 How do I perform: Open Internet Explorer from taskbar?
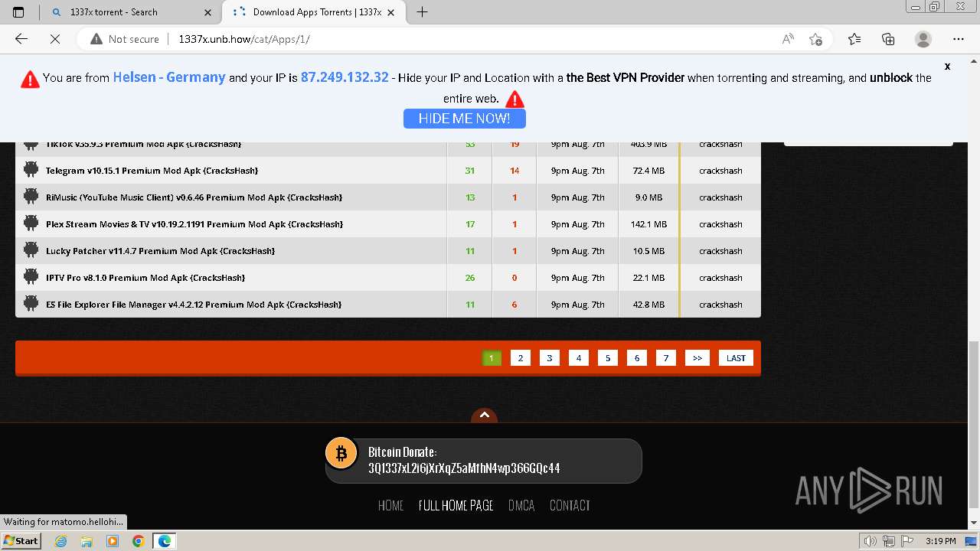pyautogui.click(x=61, y=541)
